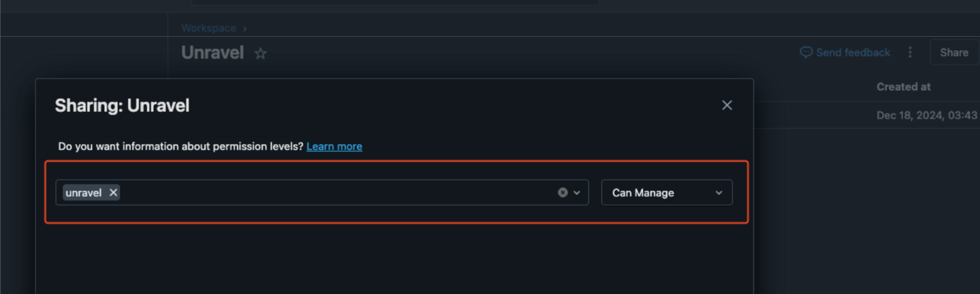
Task: Select the unravel chip label
Action: [83, 193]
